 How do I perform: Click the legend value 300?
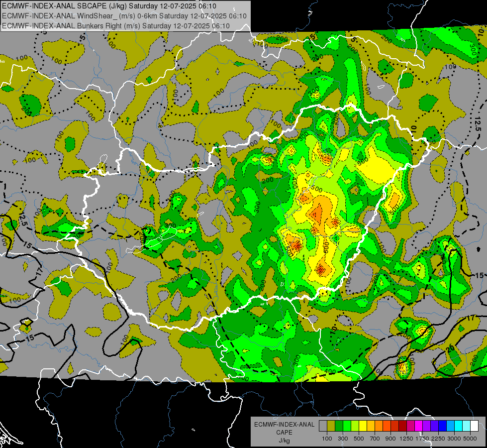[343, 439]
